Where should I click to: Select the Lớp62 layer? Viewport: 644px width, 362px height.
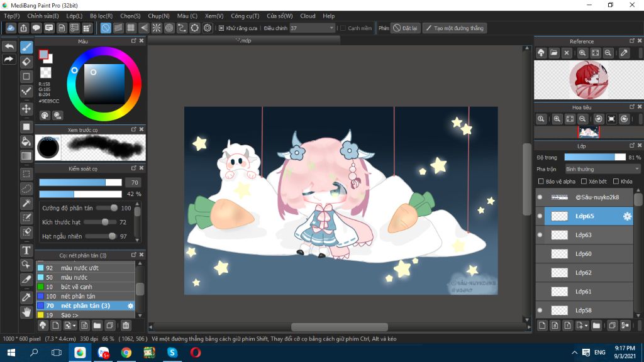coord(584,273)
